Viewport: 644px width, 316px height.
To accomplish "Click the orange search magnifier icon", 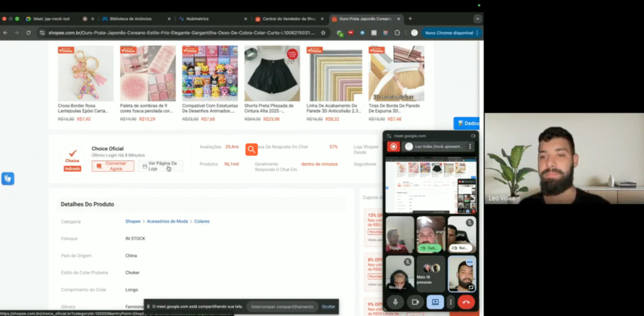I will [x=252, y=149].
